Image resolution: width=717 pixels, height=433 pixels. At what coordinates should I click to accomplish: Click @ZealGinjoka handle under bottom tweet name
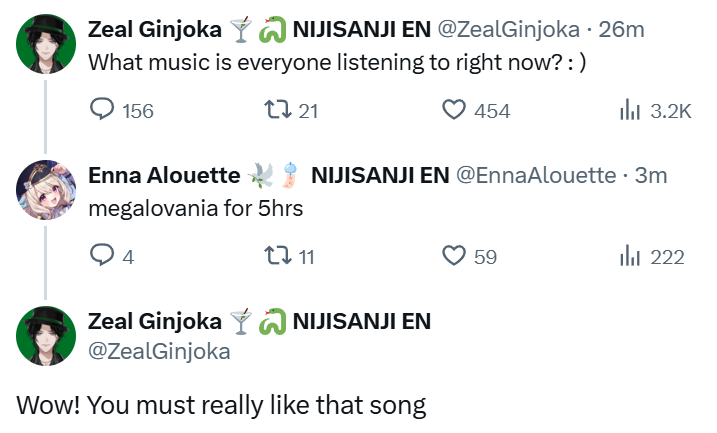[x=159, y=350]
